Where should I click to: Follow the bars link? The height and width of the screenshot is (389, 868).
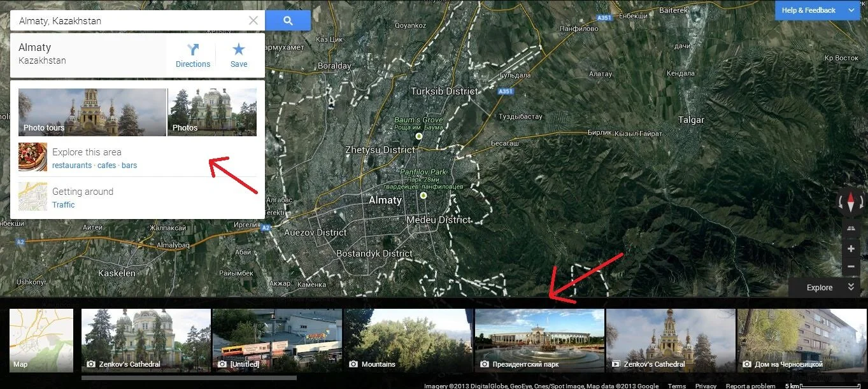click(129, 166)
